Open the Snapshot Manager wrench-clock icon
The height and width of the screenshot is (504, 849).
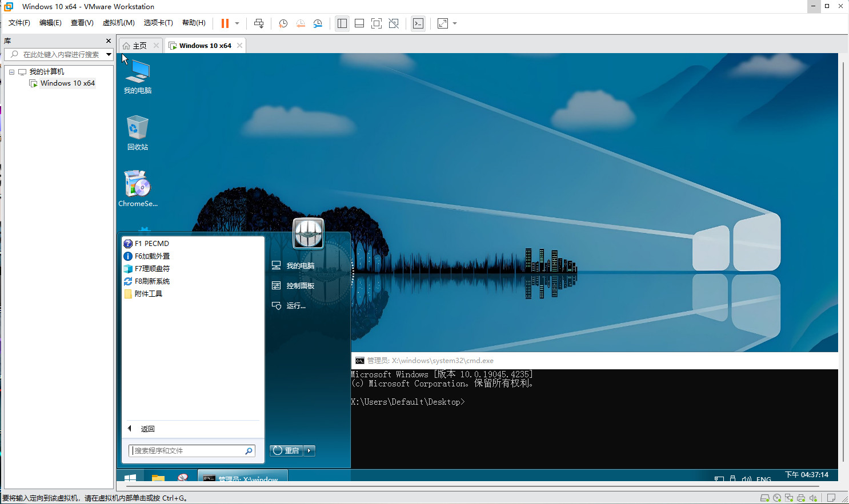coord(318,23)
